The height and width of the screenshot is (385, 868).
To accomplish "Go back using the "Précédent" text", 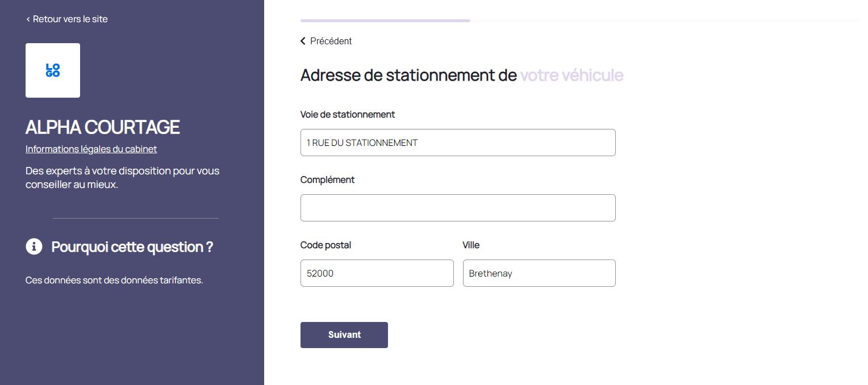I will pyautogui.click(x=331, y=41).
